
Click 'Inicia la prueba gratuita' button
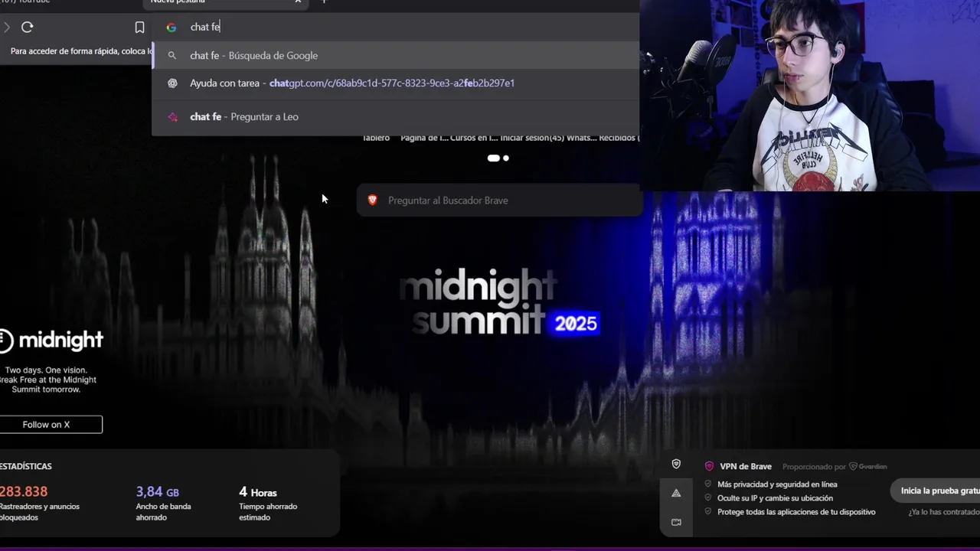click(x=936, y=491)
